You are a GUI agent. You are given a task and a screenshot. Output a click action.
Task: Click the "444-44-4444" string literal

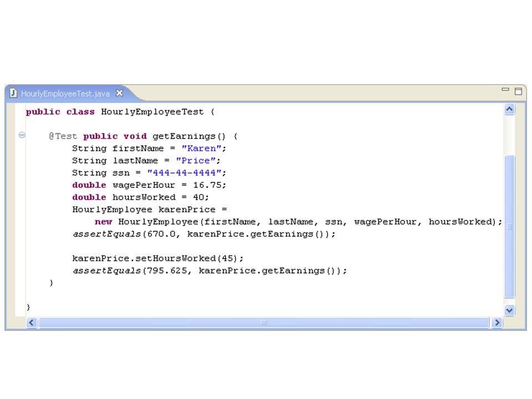tap(185, 173)
